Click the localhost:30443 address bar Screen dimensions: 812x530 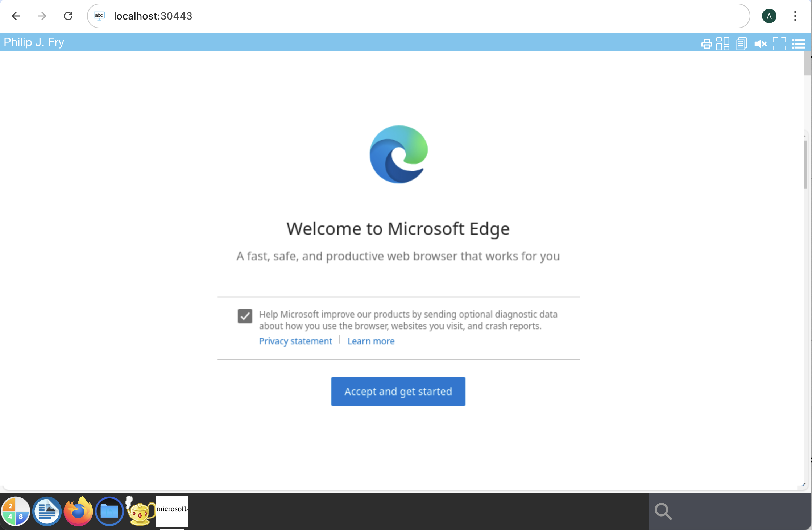[418, 16]
